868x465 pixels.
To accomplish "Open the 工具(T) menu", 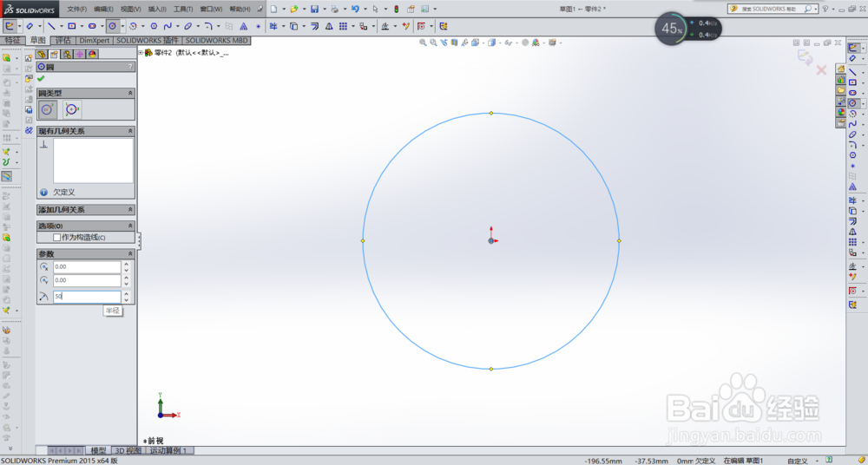I will pyautogui.click(x=183, y=9).
